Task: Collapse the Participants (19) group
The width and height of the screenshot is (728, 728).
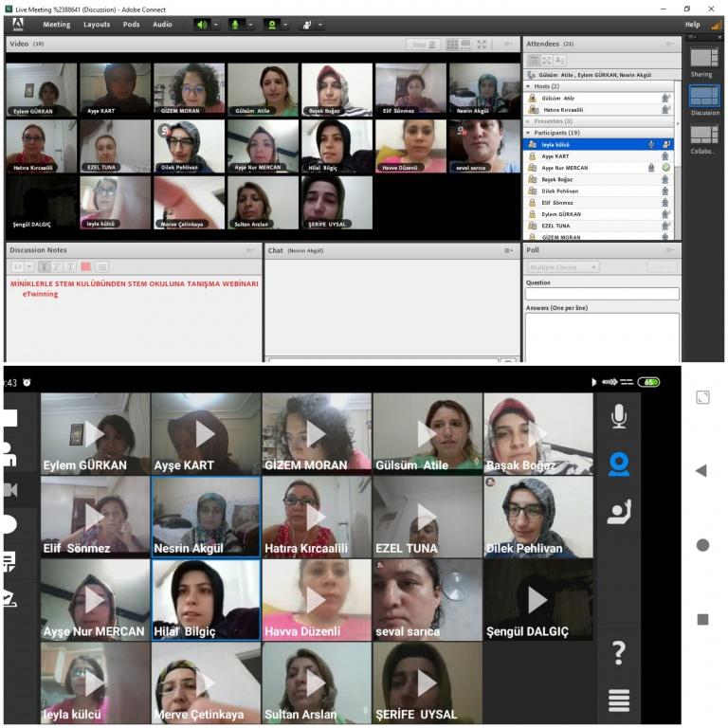Action: [x=529, y=133]
